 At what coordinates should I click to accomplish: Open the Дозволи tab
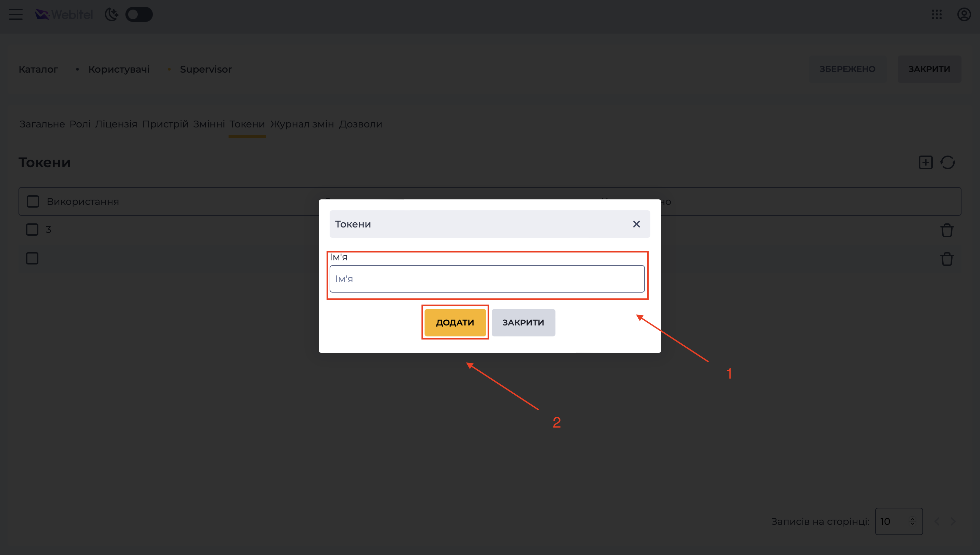pos(360,124)
